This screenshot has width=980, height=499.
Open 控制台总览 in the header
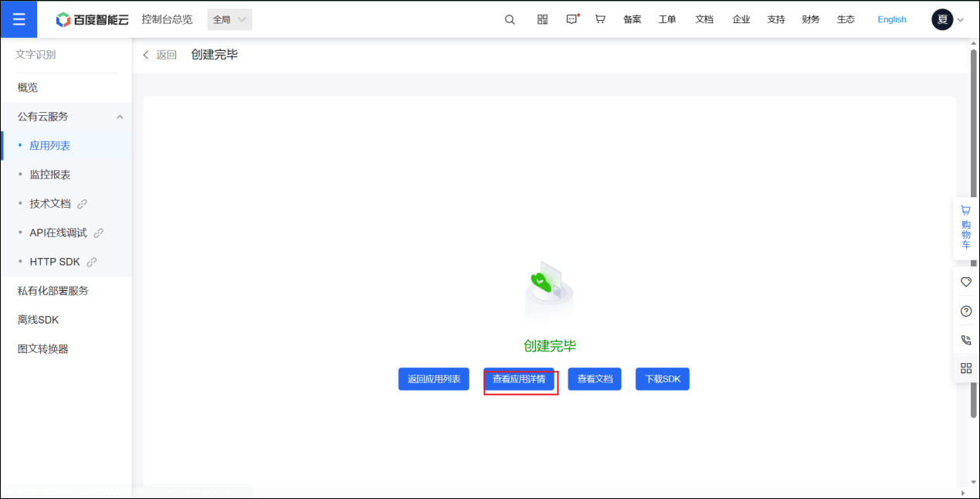167,20
